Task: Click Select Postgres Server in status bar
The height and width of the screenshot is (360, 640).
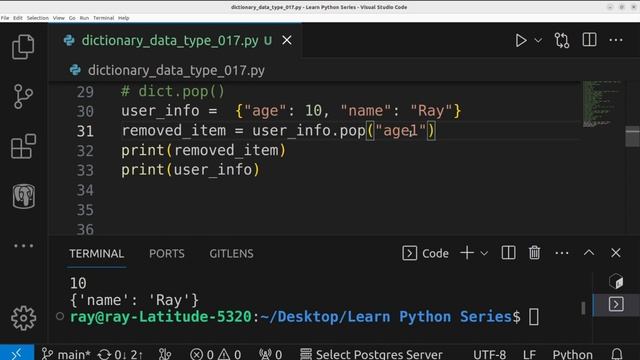Action: 371,354
